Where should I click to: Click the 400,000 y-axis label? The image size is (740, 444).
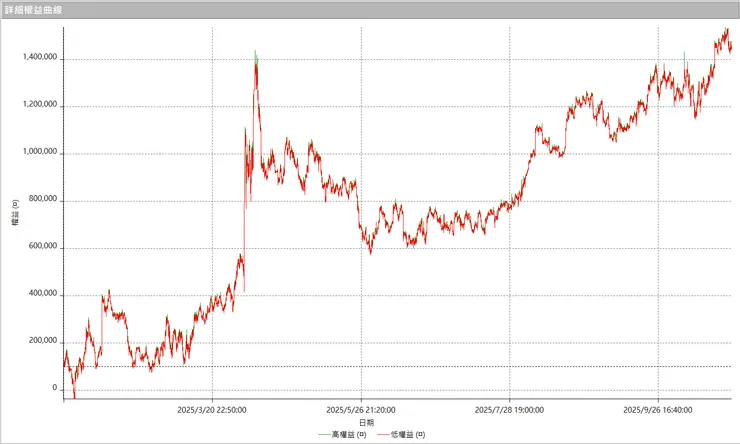43,293
